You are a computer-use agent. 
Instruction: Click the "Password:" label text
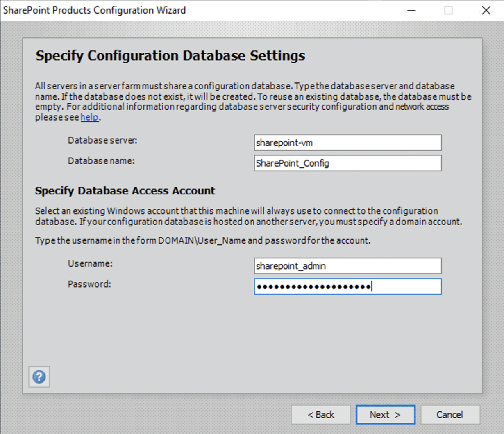(89, 284)
